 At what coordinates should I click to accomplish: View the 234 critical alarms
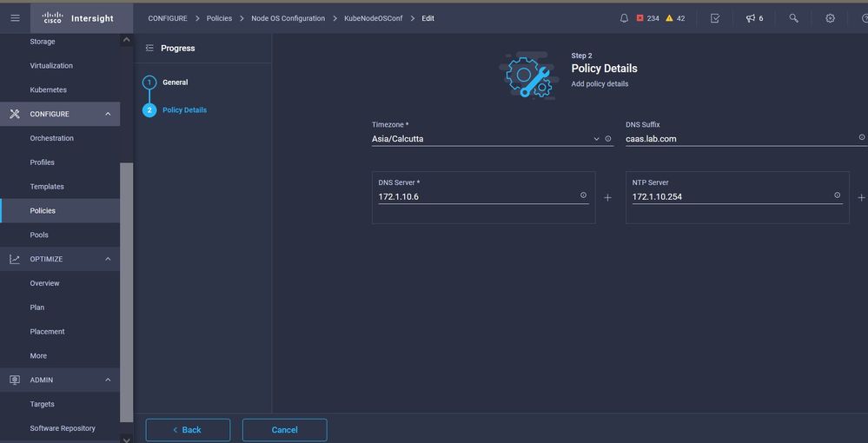[x=647, y=18]
